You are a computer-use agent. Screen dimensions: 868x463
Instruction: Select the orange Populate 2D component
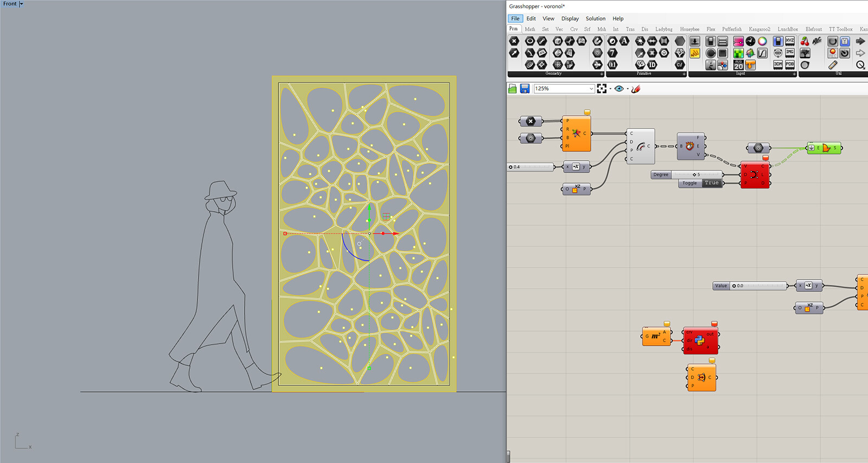(576, 134)
